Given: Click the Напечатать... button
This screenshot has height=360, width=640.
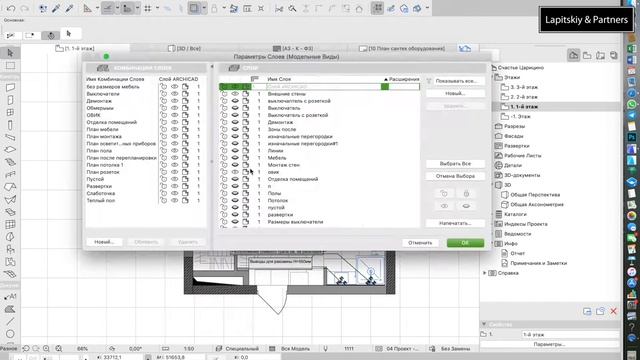Looking at the screenshot, I should click(x=456, y=224).
